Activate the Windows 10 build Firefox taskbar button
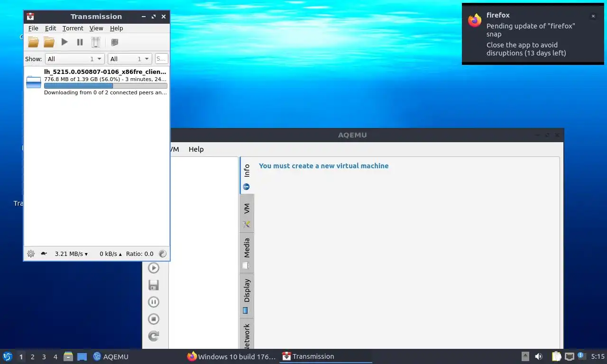Viewport: 607px width, 364px height. [231, 356]
